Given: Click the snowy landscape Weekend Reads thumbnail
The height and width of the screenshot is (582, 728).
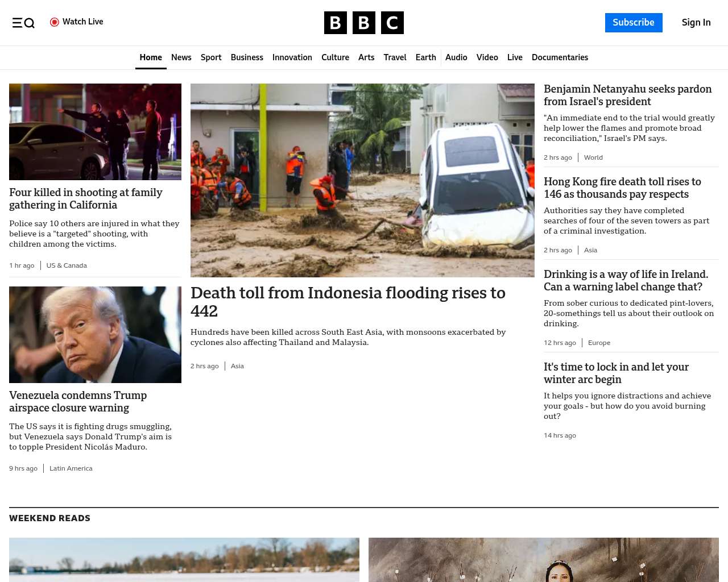Looking at the screenshot, I should [x=184, y=560].
